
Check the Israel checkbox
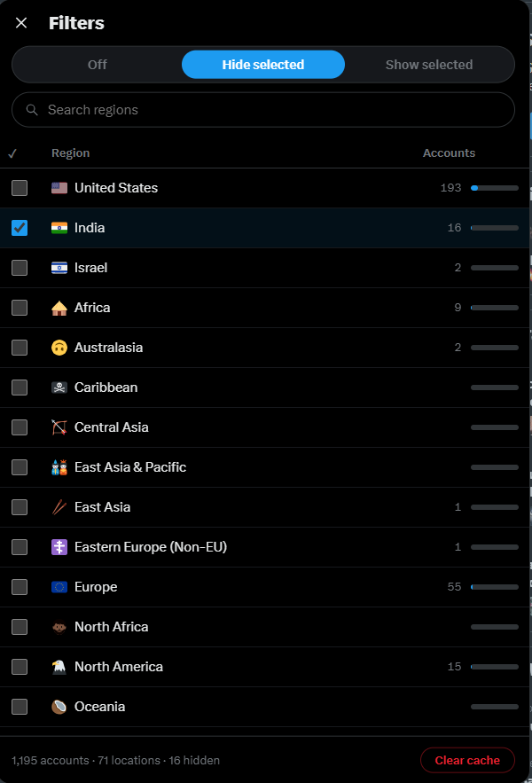(20, 268)
